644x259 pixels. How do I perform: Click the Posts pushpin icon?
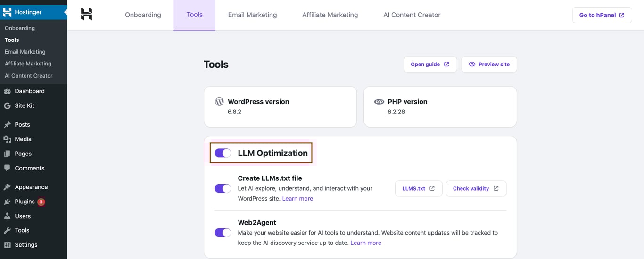click(7, 125)
